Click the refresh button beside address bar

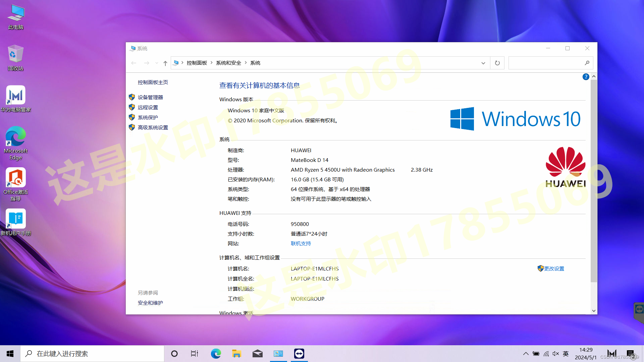(497, 63)
